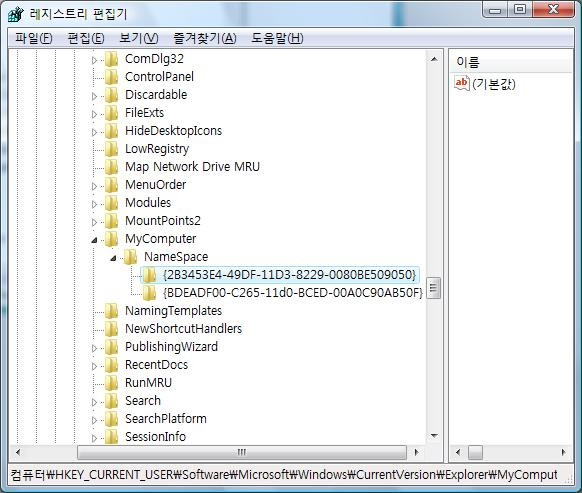
Task: Expand the MenuOrder key
Action: 94,186
